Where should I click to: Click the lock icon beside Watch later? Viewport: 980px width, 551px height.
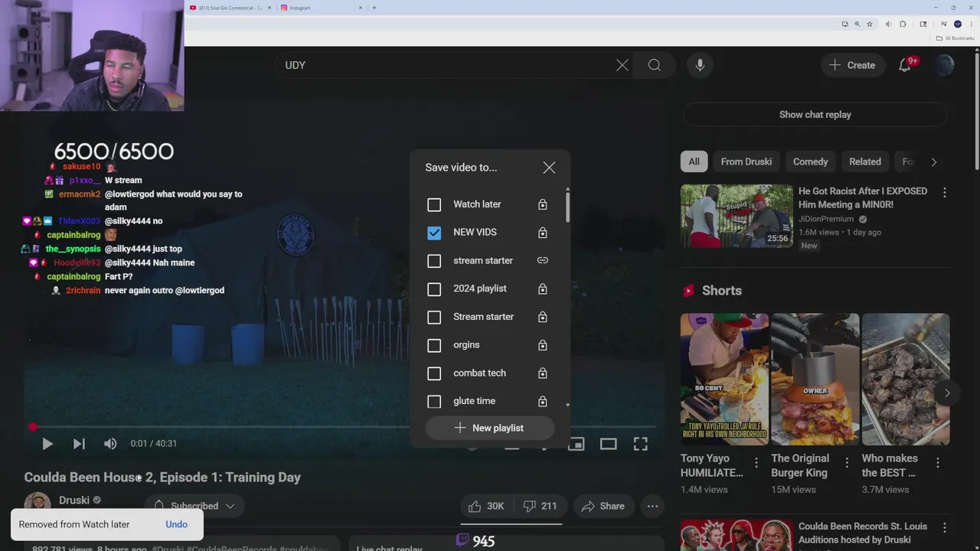tap(542, 204)
